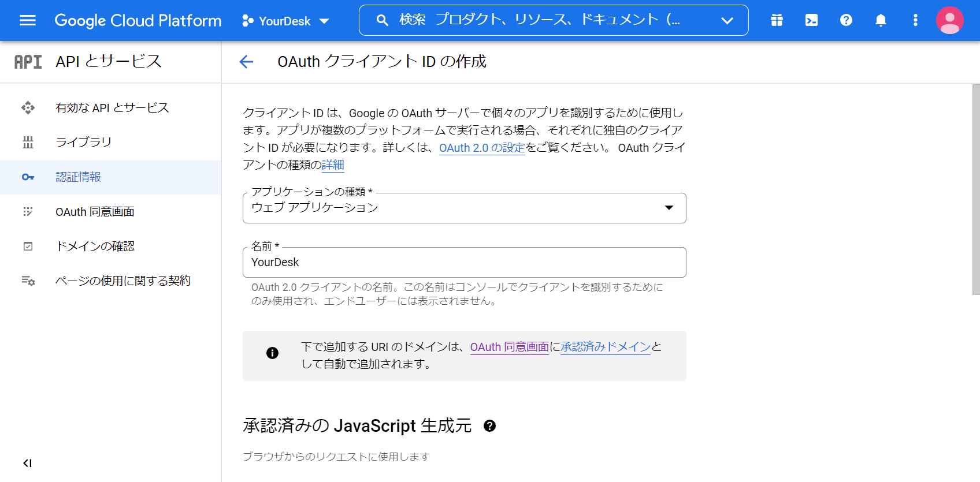Image resolution: width=980 pixels, height=482 pixels.
Task: Open the hamburger navigation menu
Action: pyautogui.click(x=28, y=21)
